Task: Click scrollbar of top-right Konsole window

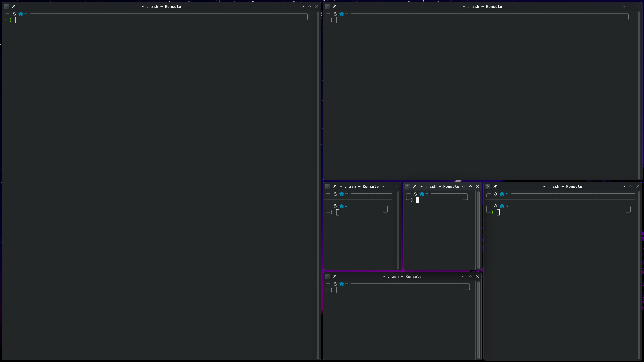Action: 639,95
